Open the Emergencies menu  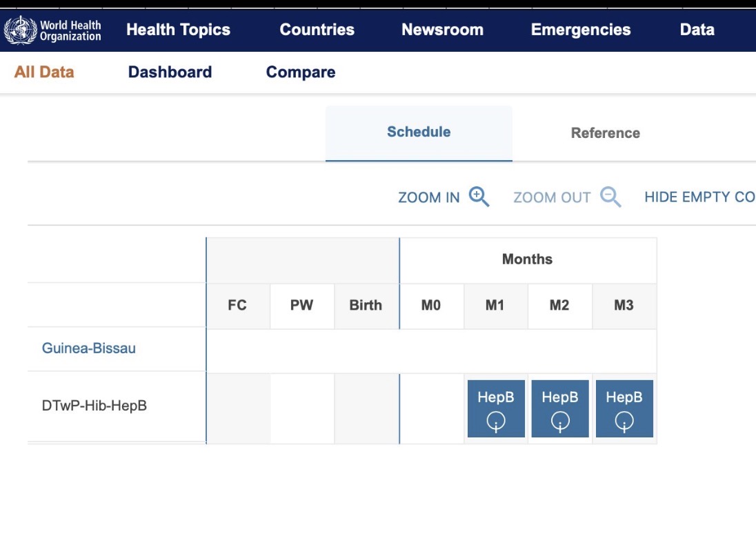[x=581, y=30]
